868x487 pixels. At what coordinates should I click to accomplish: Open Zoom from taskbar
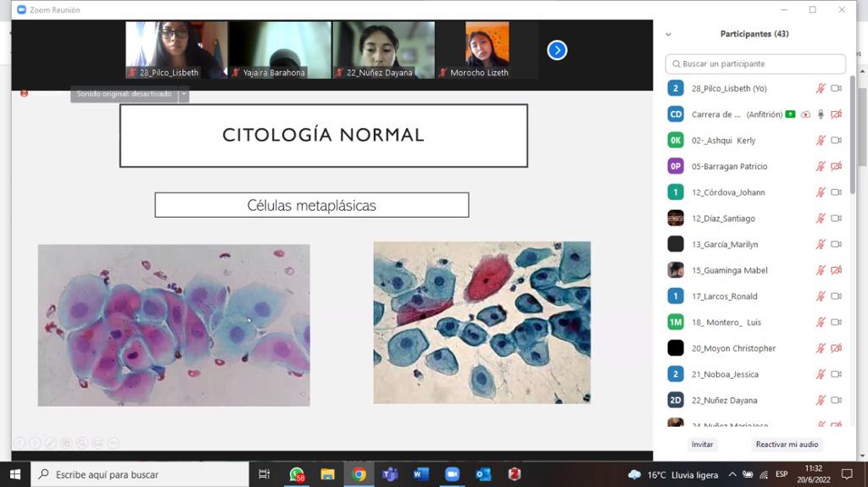pyautogui.click(x=453, y=474)
